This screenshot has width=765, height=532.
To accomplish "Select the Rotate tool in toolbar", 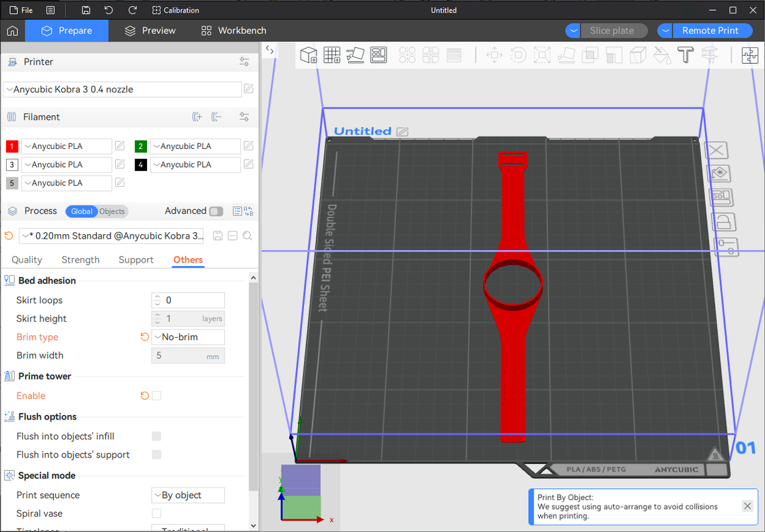I will (518, 55).
